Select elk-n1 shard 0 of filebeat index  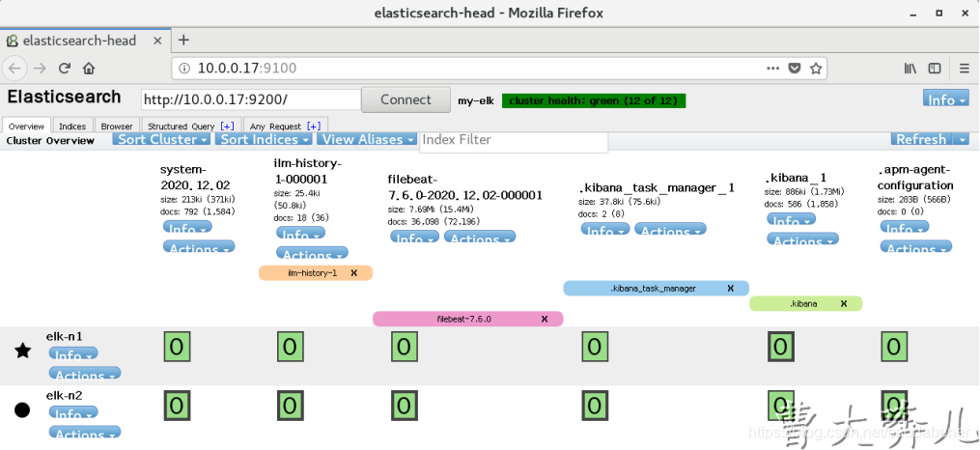(x=405, y=347)
